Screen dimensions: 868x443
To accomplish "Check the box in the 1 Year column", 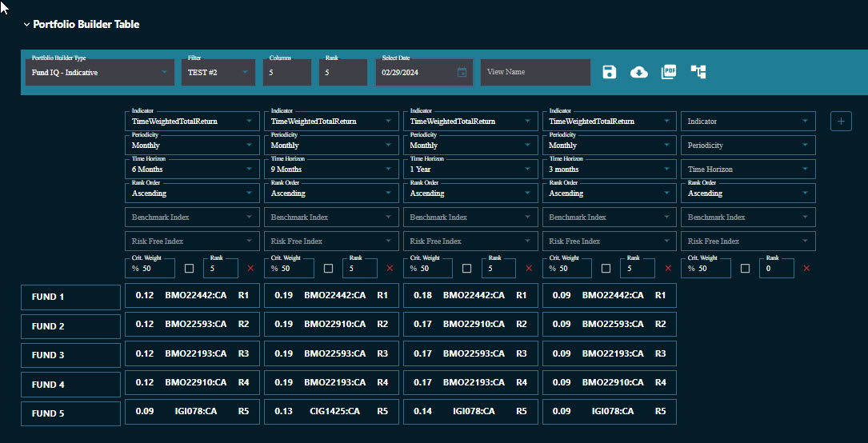I will click(467, 269).
